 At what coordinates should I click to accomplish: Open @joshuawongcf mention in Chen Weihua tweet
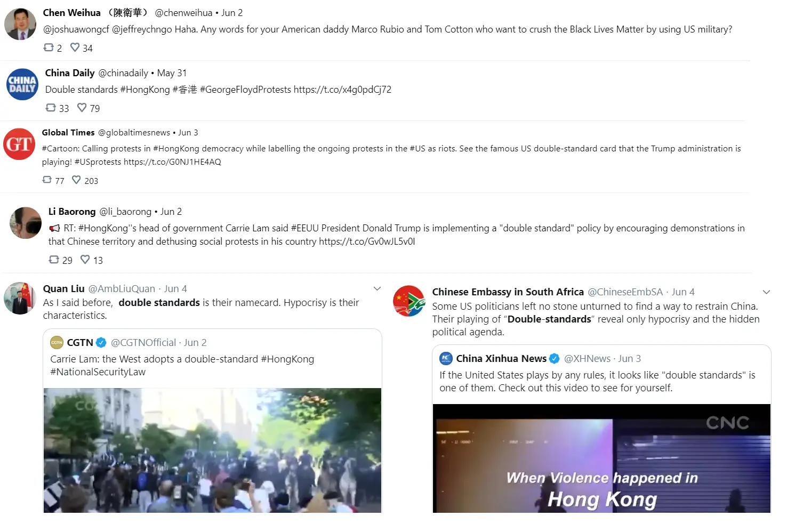pyautogui.click(x=76, y=29)
